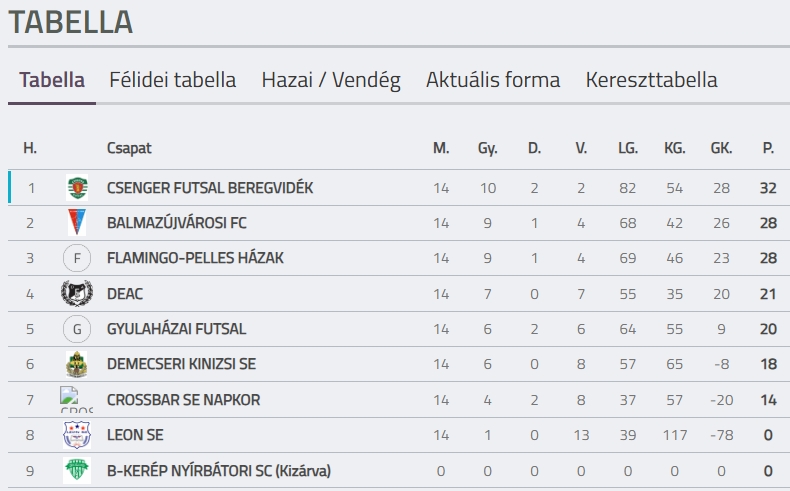This screenshot has height=491, width=790.
Task: Click the Csenger Futsal Beregvidék team logo
Action: coord(77,187)
